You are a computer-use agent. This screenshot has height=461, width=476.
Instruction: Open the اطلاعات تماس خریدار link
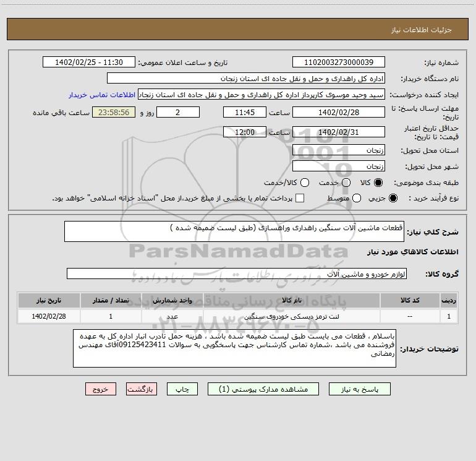point(102,95)
